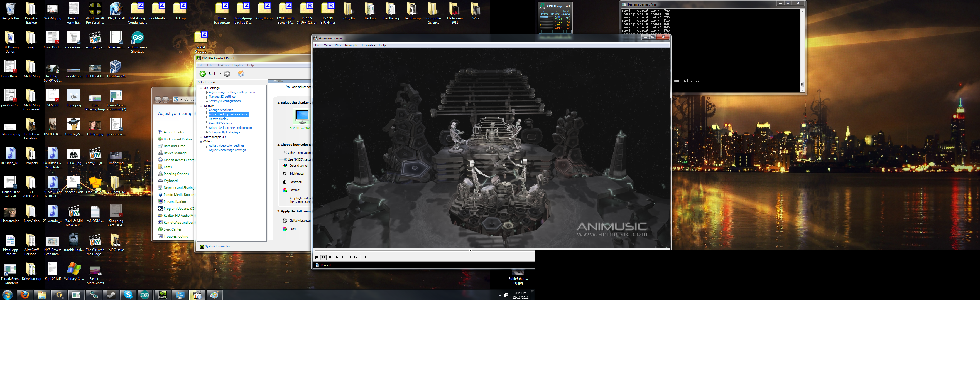Viewport: 980px width, 385px height.
Task: Click the Fast Forward button in the media player
Action: pyautogui.click(x=350, y=257)
